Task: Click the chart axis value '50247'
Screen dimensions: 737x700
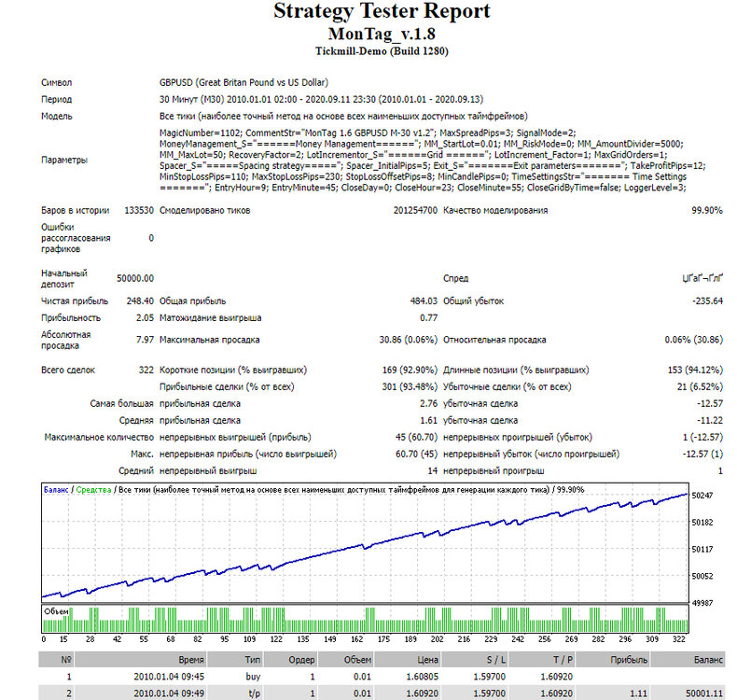Action: (x=702, y=496)
